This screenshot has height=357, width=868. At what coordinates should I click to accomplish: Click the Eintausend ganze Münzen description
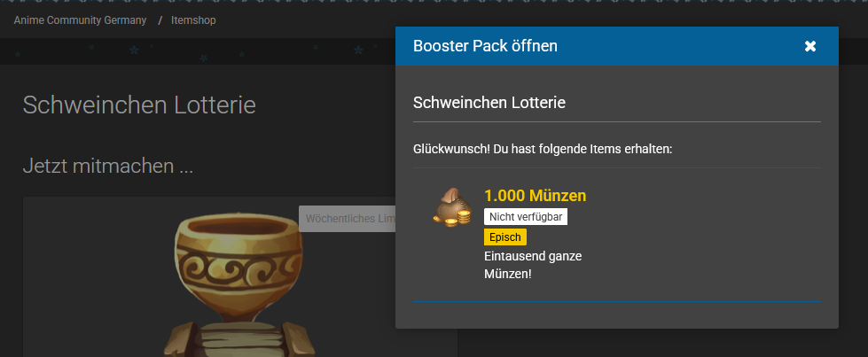[533, 265]
